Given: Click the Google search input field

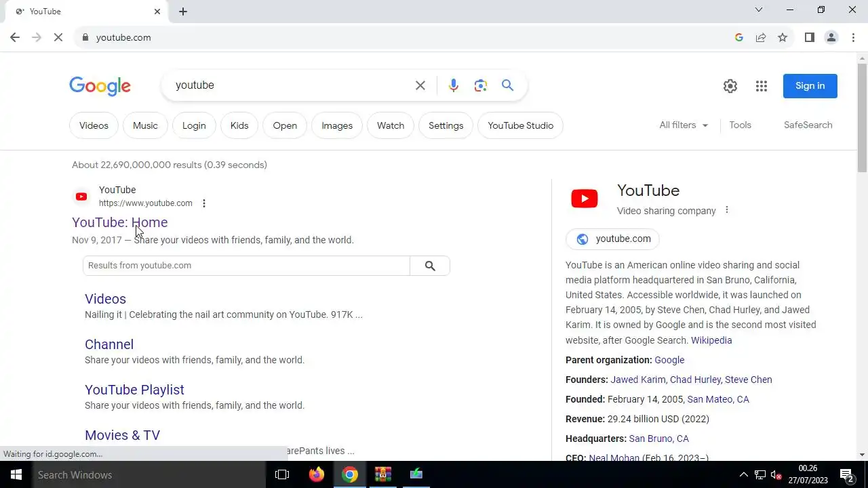Looking at the screenshot, I should coord(292,85).
